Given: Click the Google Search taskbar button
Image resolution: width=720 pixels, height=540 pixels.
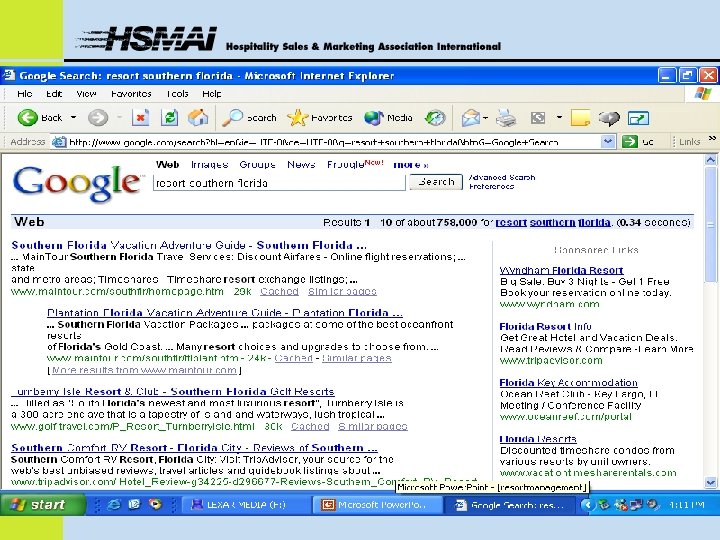Looking at the screenshot, I should (511, 505).
